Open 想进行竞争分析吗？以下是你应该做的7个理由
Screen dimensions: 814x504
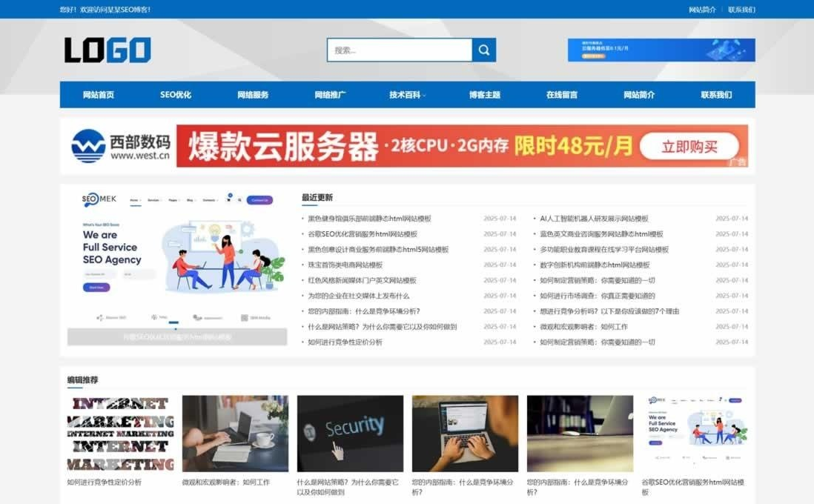[609, 311]
